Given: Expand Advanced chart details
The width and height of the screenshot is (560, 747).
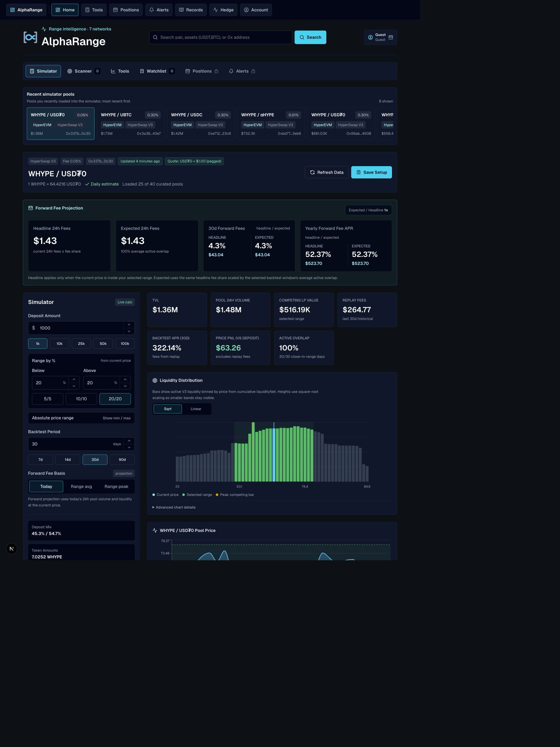Looking at the screenshot, I should pyautogui.click(x=174, y=507).
